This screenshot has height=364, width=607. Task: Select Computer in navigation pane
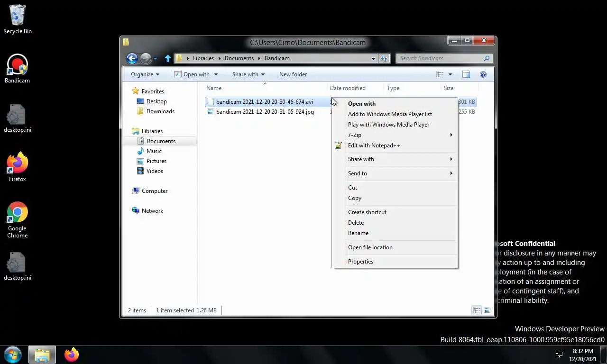[149, 191]
